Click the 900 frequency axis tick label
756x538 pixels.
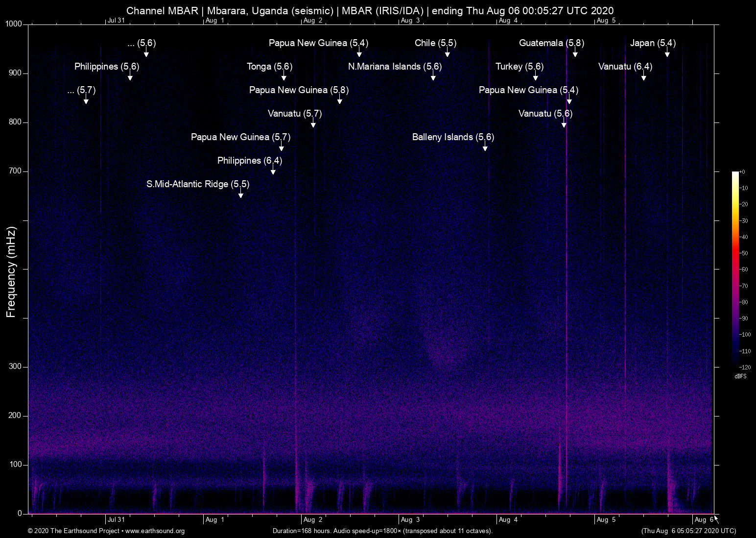pyautogui.click(x=15, y=73)
